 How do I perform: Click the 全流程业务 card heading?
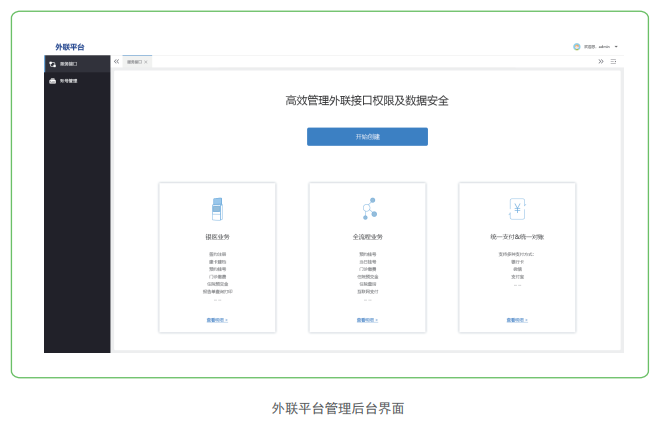click(367, 237)
